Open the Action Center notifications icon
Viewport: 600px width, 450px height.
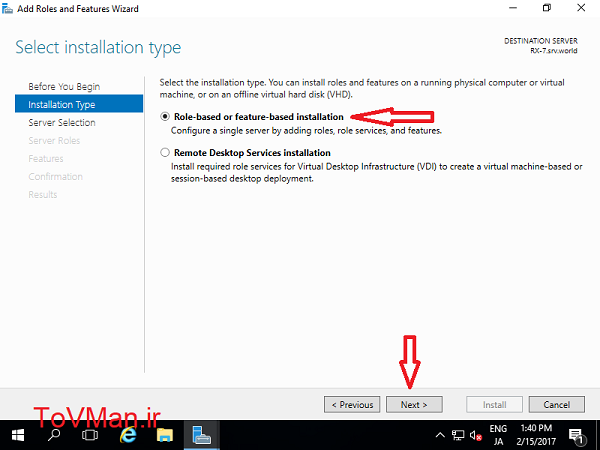point(578,436)
